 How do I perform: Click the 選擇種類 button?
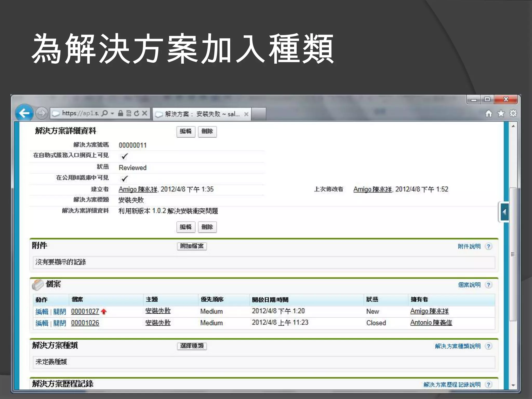[x=192, y=346]
